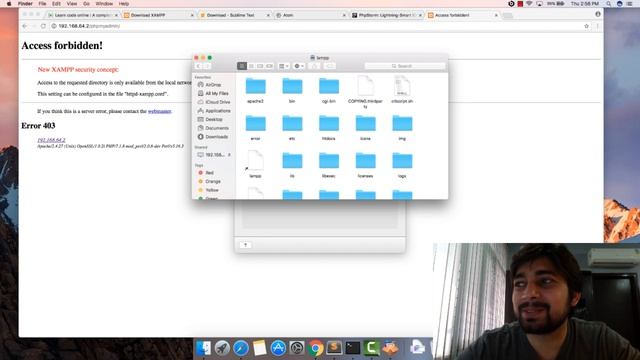Close the Access forbidden tab
This screenshot has height=360, width=640.
tap(496, 15)
